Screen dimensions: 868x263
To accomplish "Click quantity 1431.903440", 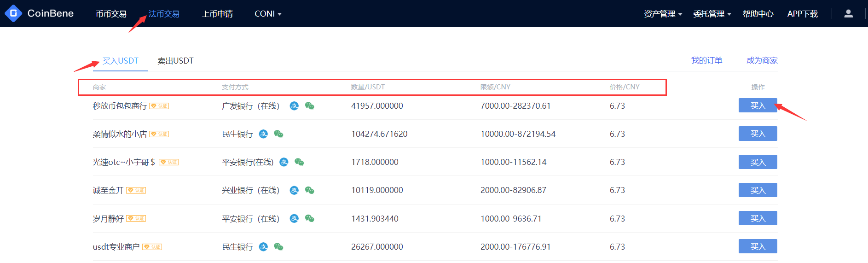I will 375,219.
